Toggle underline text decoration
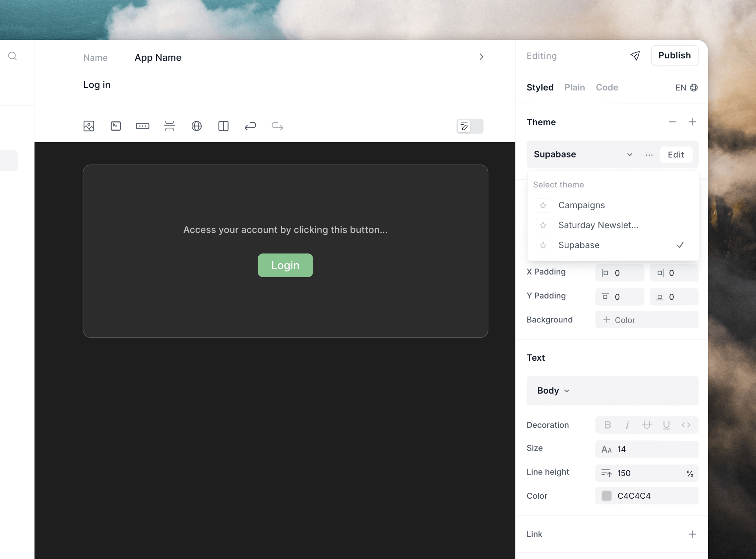 (666, 425)
